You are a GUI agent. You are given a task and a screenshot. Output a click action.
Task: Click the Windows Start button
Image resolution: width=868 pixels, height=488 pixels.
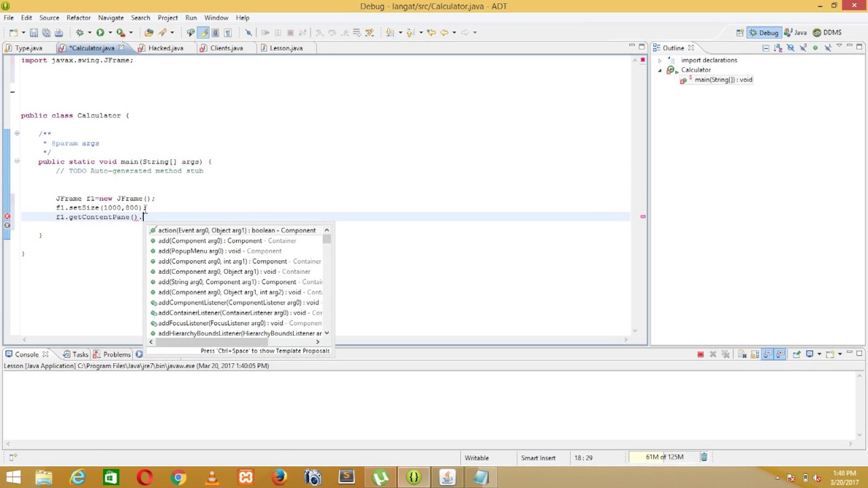13,478
